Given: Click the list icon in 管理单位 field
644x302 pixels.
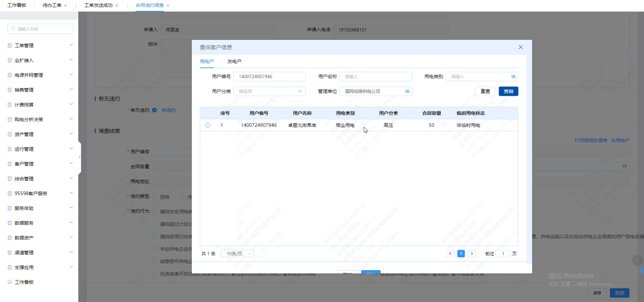Looking at the screenshot, I should (x=407, y=91).
